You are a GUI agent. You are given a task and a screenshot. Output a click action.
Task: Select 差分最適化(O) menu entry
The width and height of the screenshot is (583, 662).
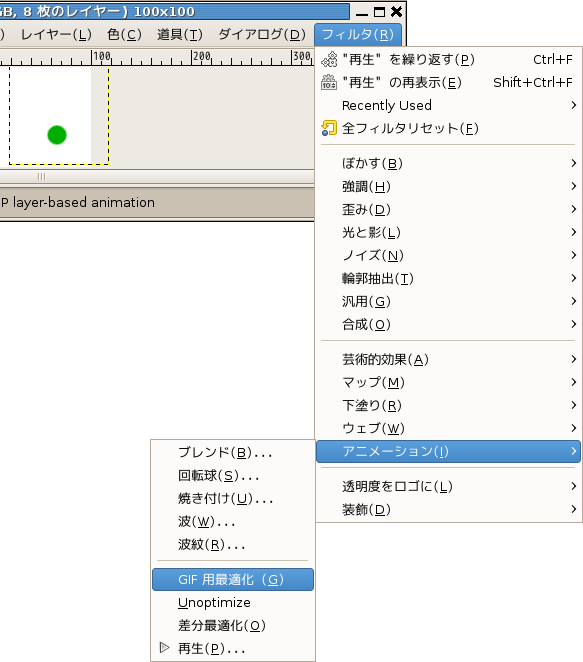233,625
